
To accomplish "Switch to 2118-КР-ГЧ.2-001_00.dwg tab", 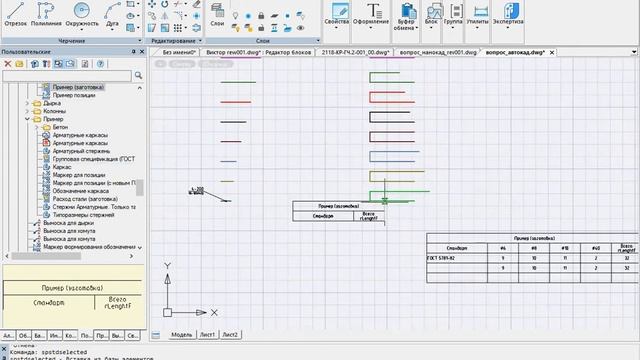I will pyautogui.click(x=356, y=52).
